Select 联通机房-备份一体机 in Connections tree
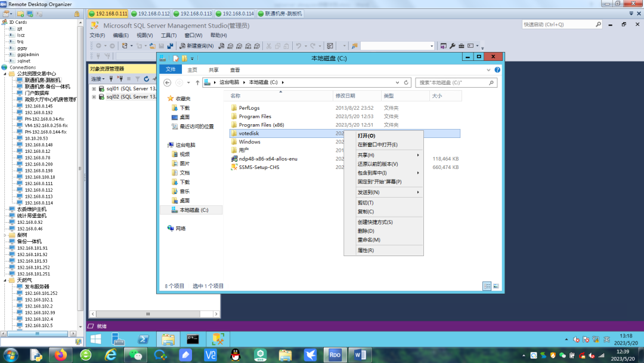This screenshot has width=644, height=363. (x=47, y=87)
